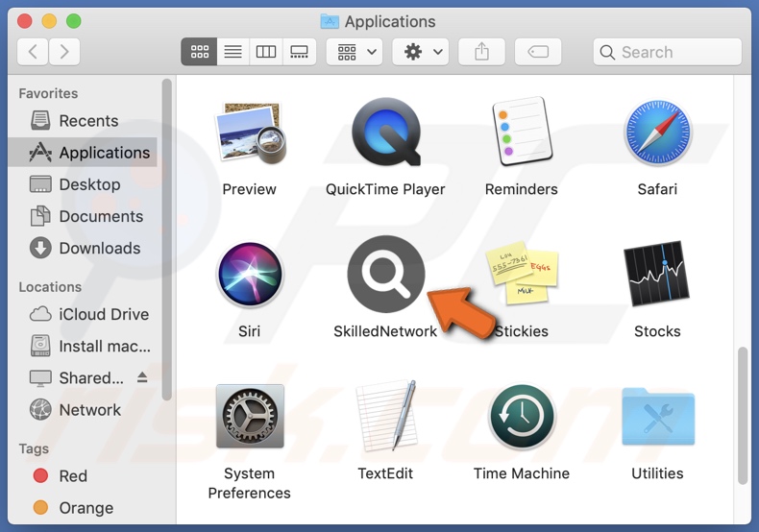The height and width of the screenshot is (532, 759).
Task: Expand the group-by arrangement dropdown
Action: click(355, 52)
